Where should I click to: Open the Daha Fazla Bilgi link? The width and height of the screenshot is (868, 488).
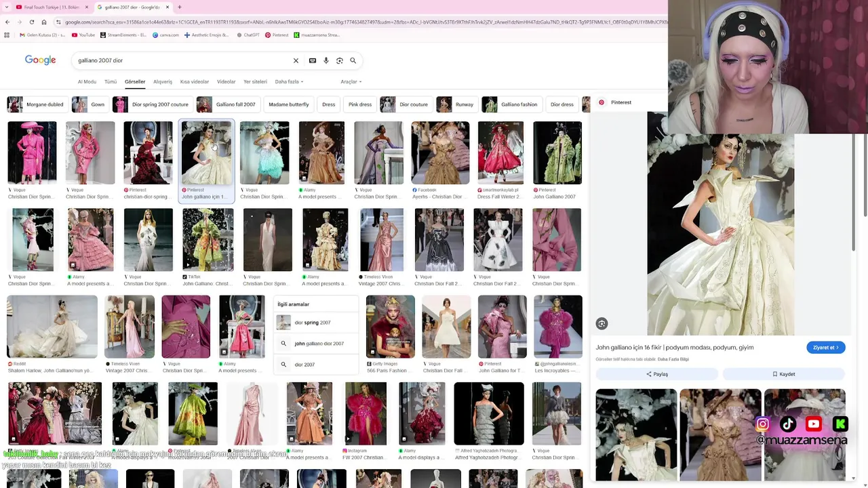pos(673,359)
